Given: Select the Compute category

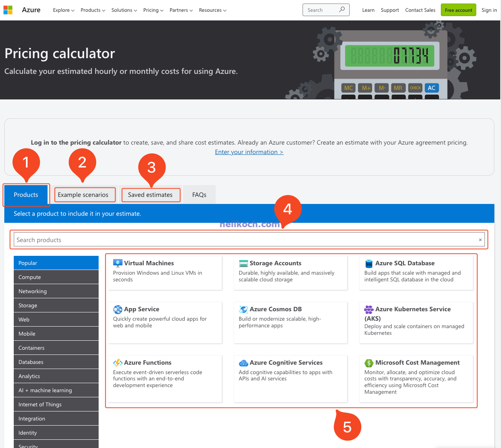Looking at the screenshot, I should pos(56,277).
